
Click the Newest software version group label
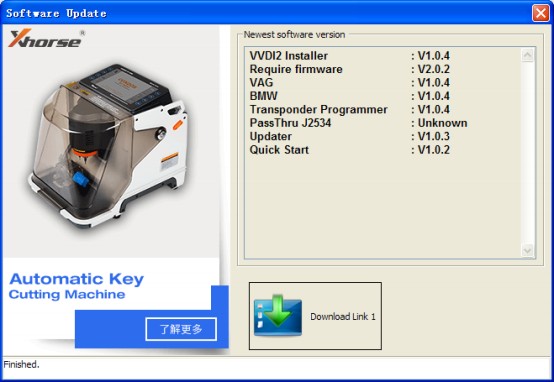(294, 35)
